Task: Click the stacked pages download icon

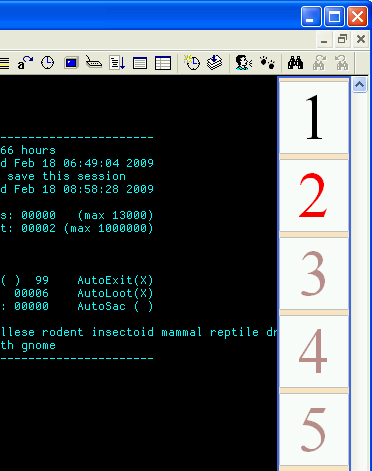Action: tap(214, 62)
